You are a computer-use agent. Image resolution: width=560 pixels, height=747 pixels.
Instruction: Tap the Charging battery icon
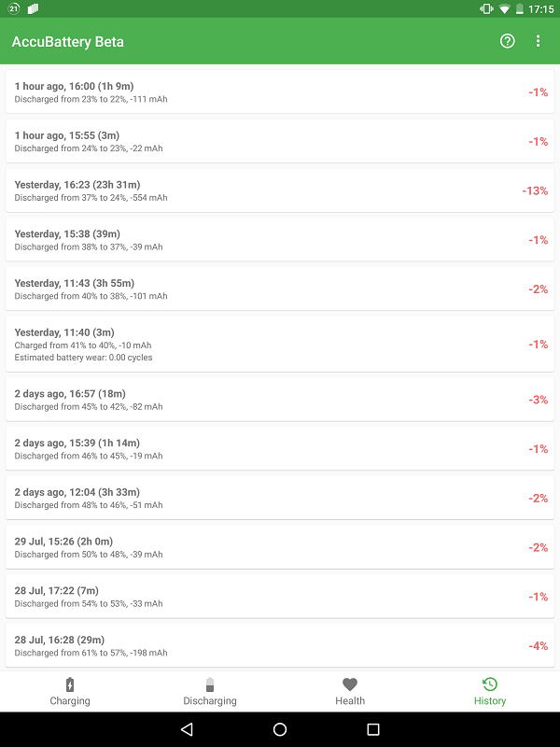coord(70,684)
